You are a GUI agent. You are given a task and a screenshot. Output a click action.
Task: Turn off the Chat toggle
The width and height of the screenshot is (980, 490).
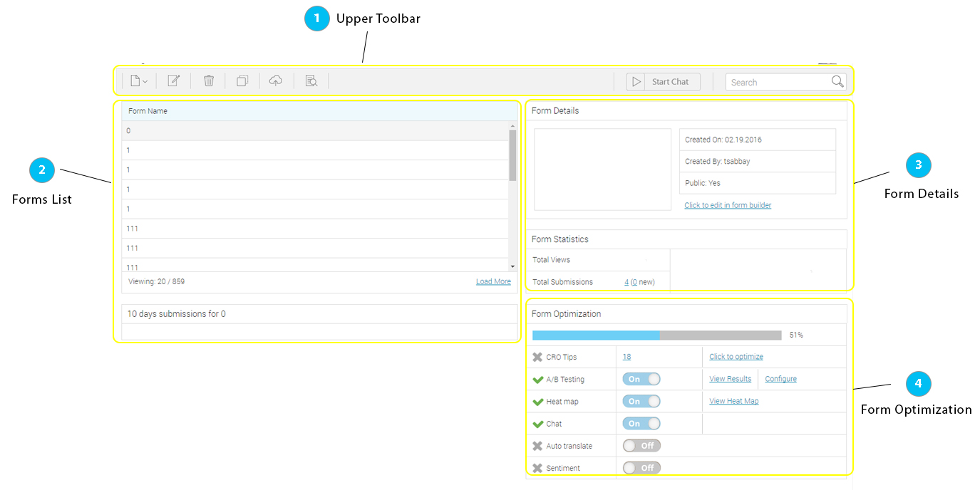(x=641, y=424)
